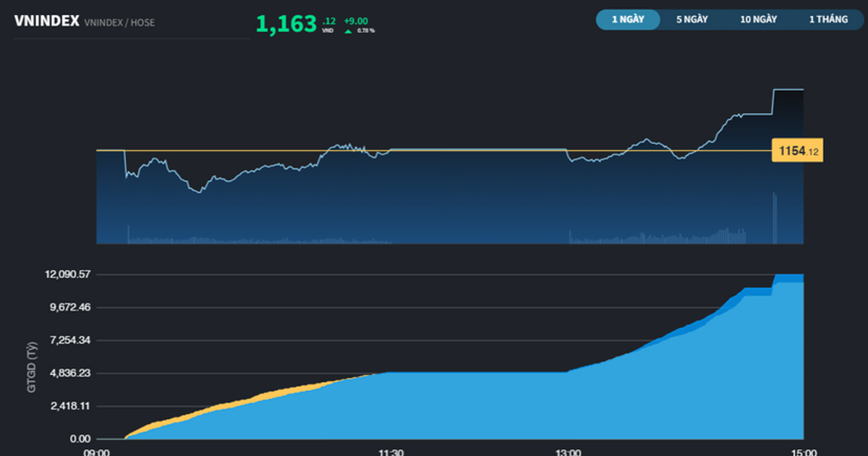This screenshot has height=456, width=868.
Task: Click the 13:00 time axis marker
Action: (568, 452)
